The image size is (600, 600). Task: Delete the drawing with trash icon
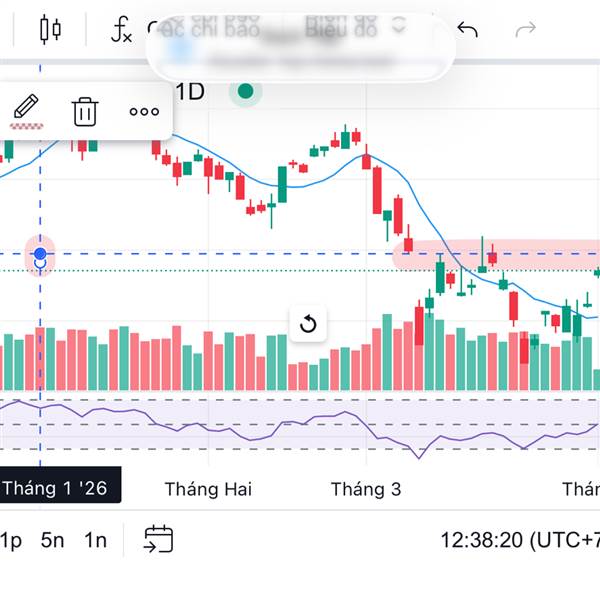pos(85,110)
